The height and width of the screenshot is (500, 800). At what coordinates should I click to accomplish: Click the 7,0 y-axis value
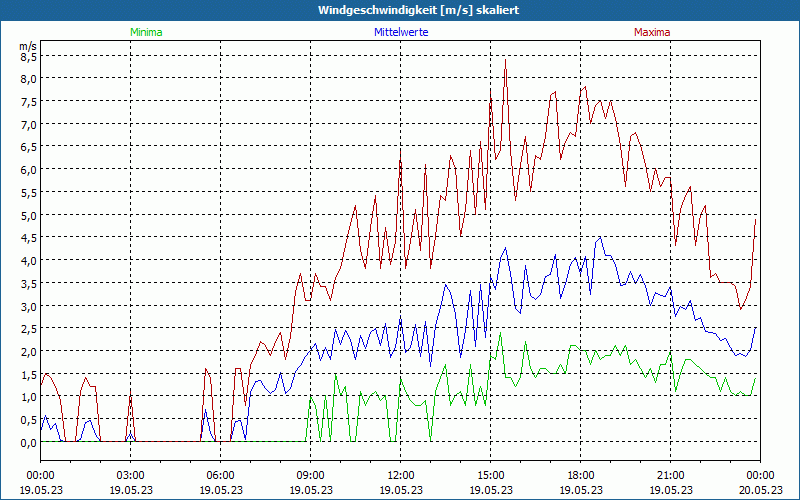(29, 124)
